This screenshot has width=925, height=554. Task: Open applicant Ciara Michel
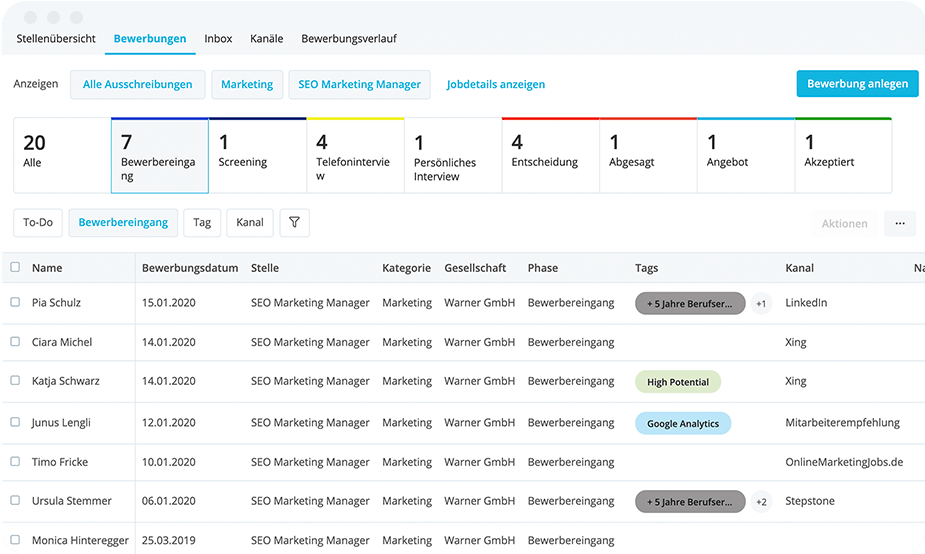[x=62, y=342]
